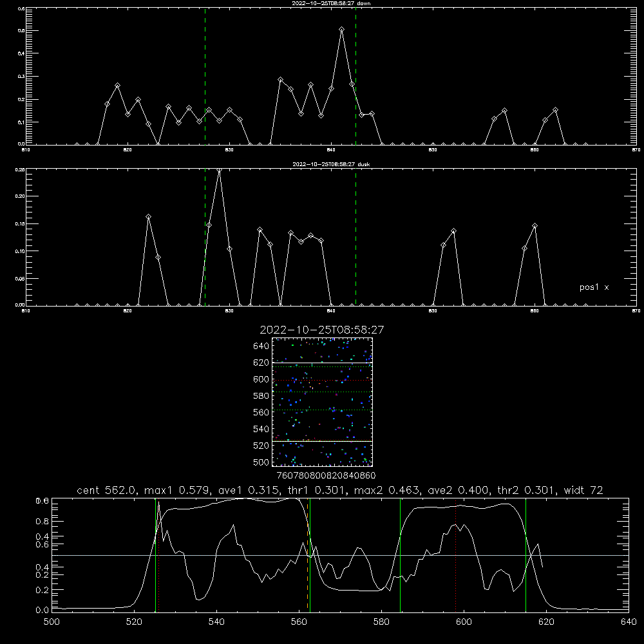Click the right green dashed line in dawn plot
644x644 pixels.
pyautogui.click(x=355, y=76)
